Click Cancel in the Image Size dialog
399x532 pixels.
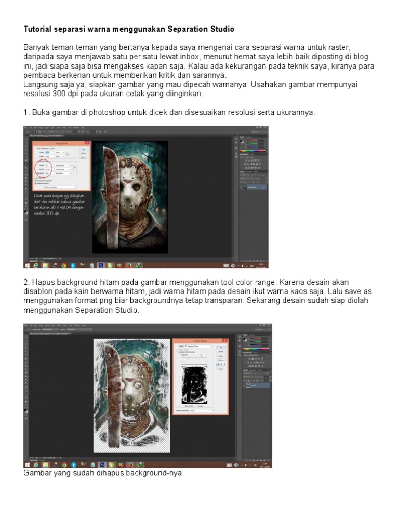point(84,153)
